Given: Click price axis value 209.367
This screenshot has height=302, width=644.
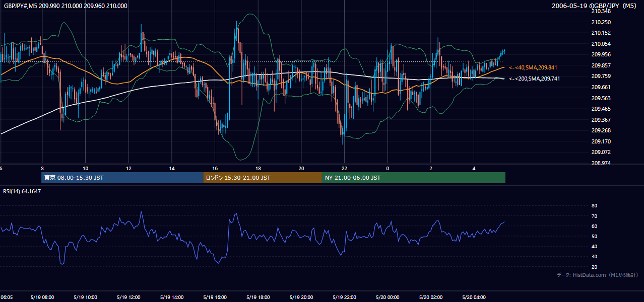Looking at the screenshot, I should 601,120.
